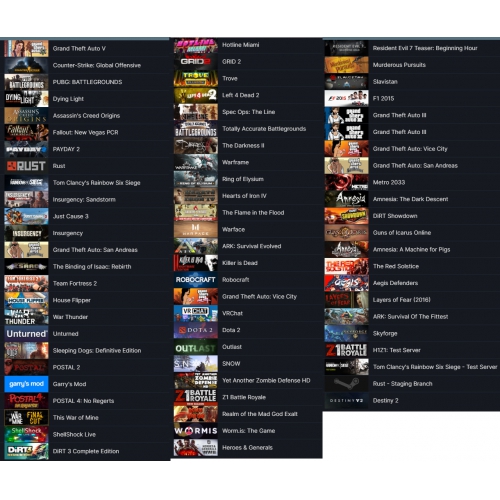This screenshot has width=500, height=500.
Task: Click the 'ShellShock Live' title text
Action: tap(74, 434)
